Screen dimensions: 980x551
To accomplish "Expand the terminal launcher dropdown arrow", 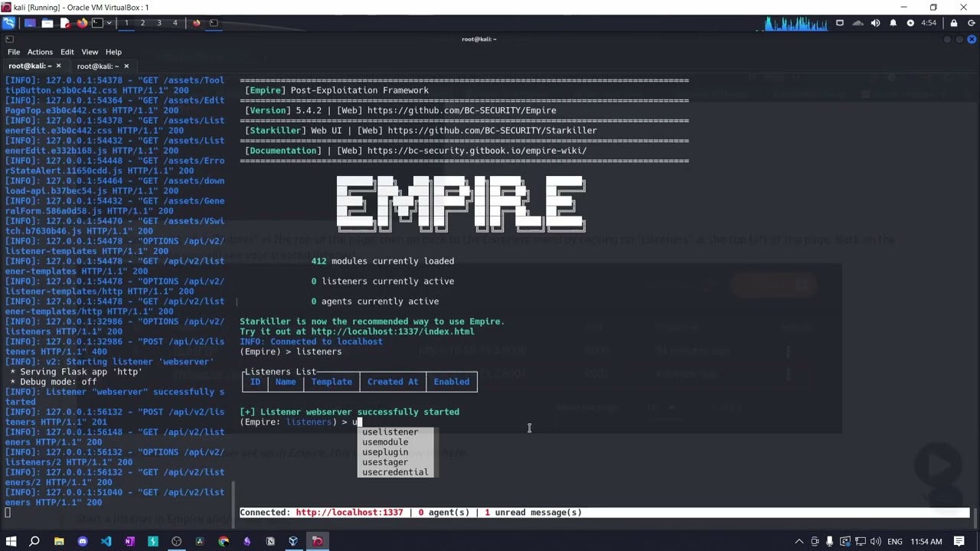I will click(x=109, y=23).
